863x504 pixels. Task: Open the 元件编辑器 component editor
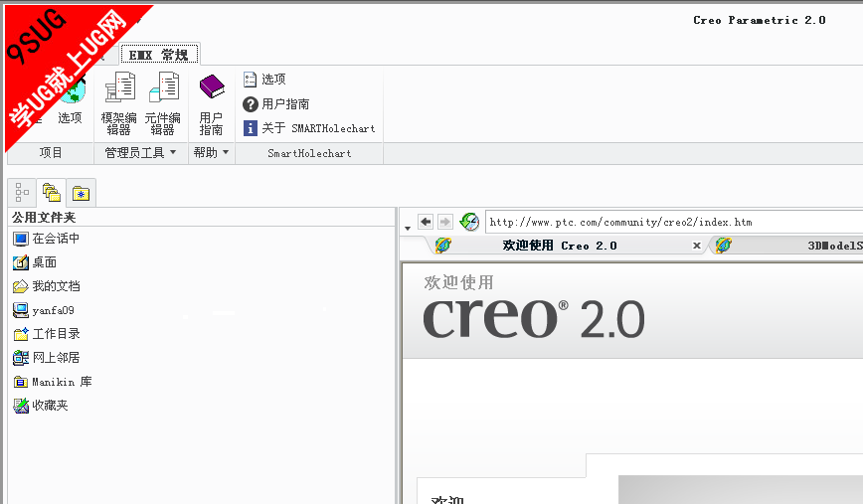pos(162,103)
